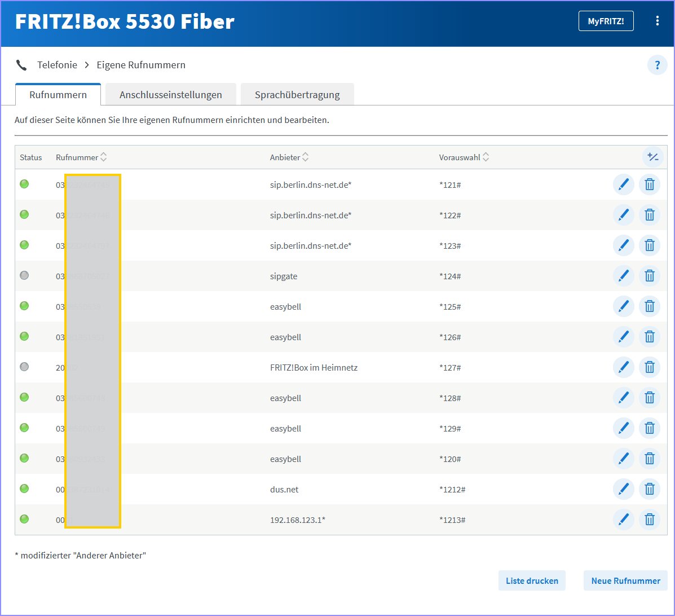Delete the easybell number with *128#

pos(650,398)
